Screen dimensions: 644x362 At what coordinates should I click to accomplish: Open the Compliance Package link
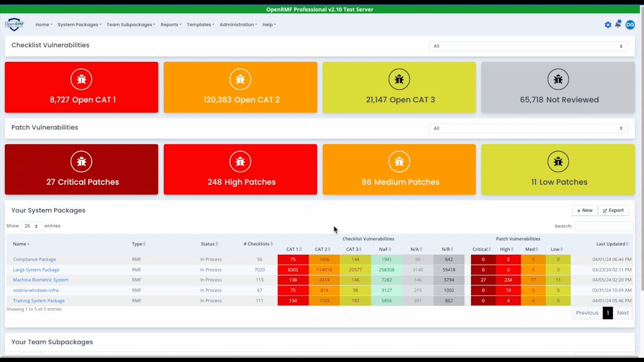point(34,259)
